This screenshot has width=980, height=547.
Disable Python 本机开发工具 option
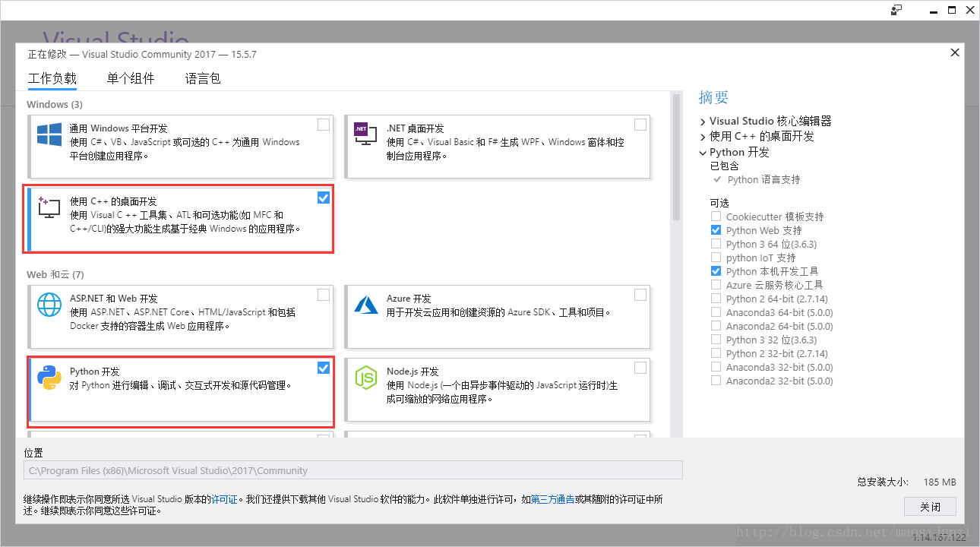click(x=716, y=271)
